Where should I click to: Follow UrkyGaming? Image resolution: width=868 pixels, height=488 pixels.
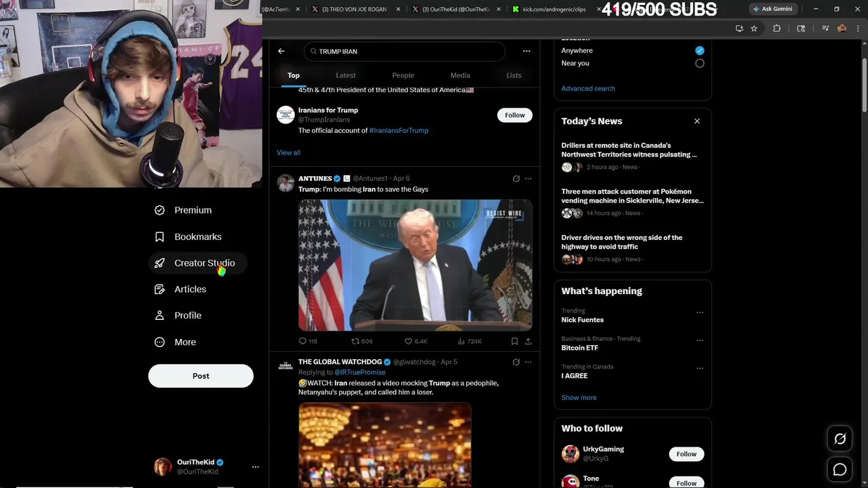pyautogui.click(x=686, y=454)
